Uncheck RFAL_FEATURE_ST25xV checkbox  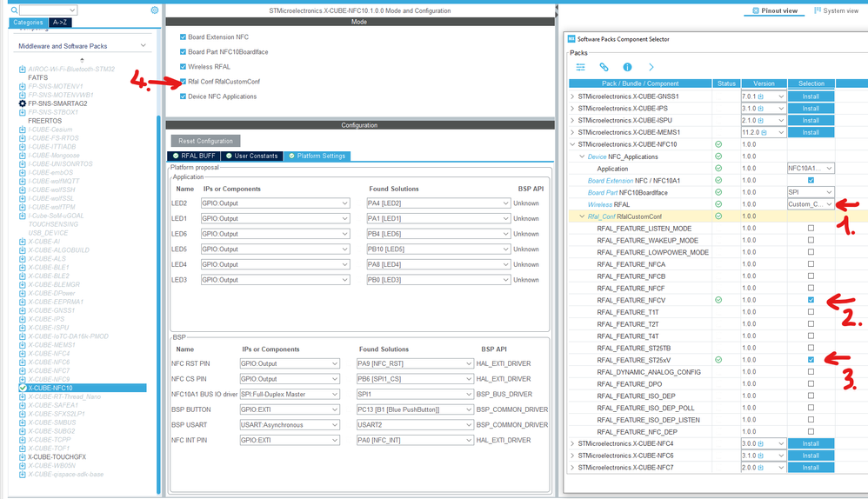coord(811,360)
